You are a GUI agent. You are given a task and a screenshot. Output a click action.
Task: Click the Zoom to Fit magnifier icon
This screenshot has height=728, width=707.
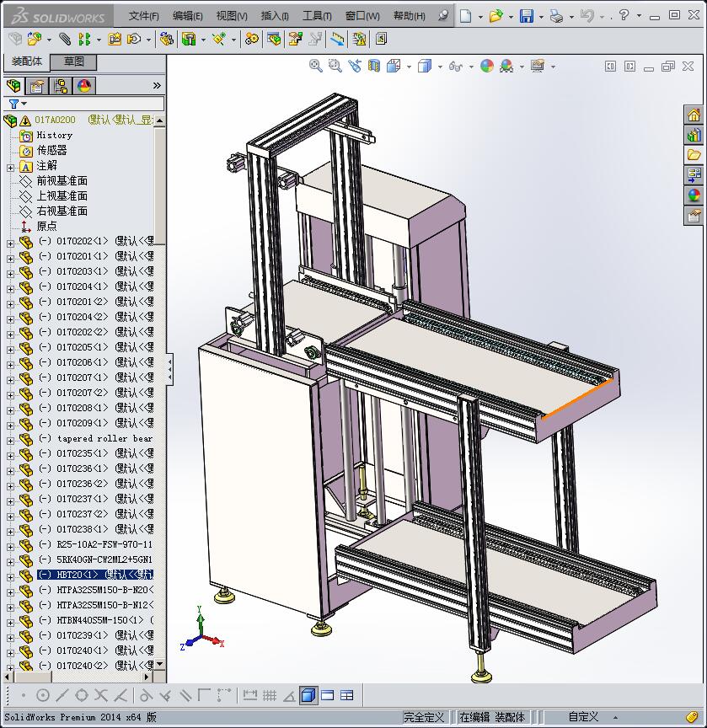(316, 66)
